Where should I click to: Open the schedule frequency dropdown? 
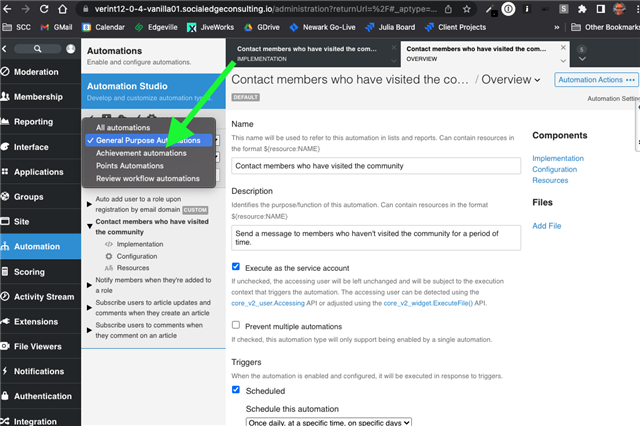tap(329, 422)
